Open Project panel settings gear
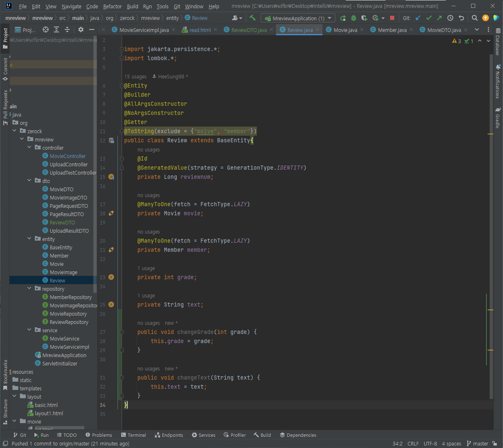 81,29
